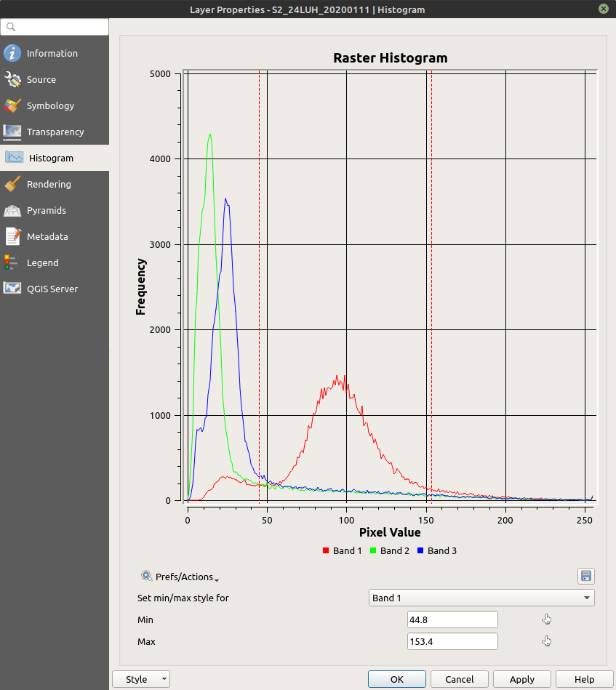This screenshot has width=616, height=690.
Task: Switch to the Symbology tab
Action: pyautogui.click(x=12, y=105)
